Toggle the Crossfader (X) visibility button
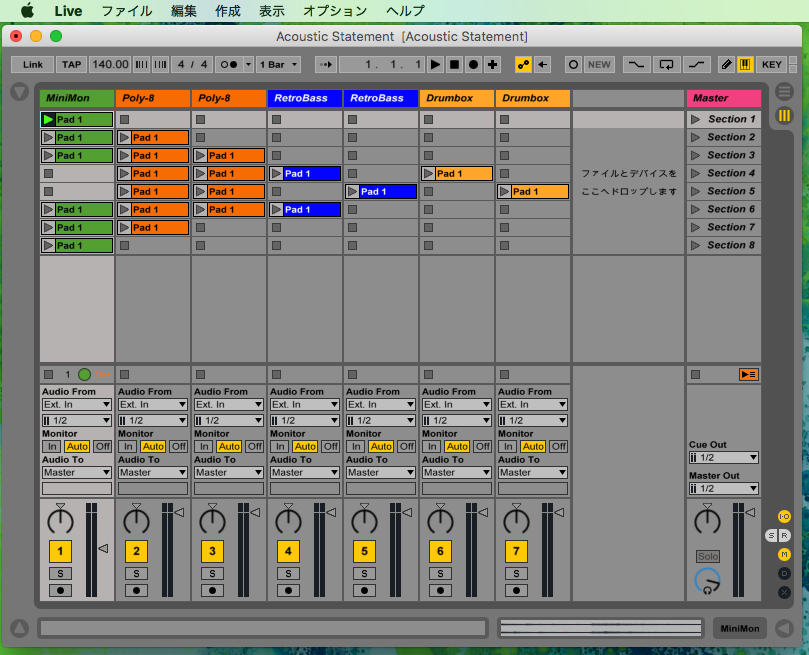 [x=784, y=593]
